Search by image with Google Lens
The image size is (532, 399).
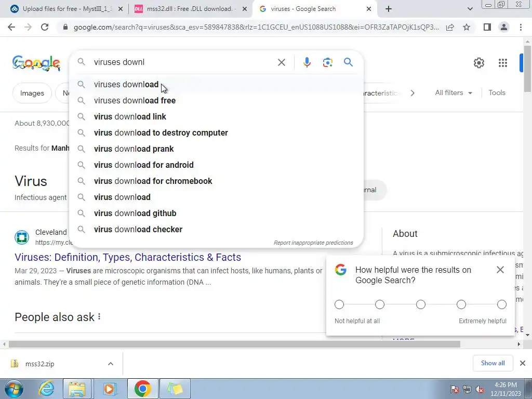(327, 62)
